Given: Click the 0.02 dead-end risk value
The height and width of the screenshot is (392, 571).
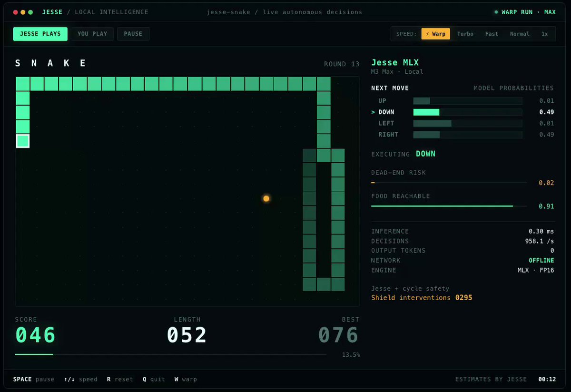Looking at the screenshot, I should 546,183.
